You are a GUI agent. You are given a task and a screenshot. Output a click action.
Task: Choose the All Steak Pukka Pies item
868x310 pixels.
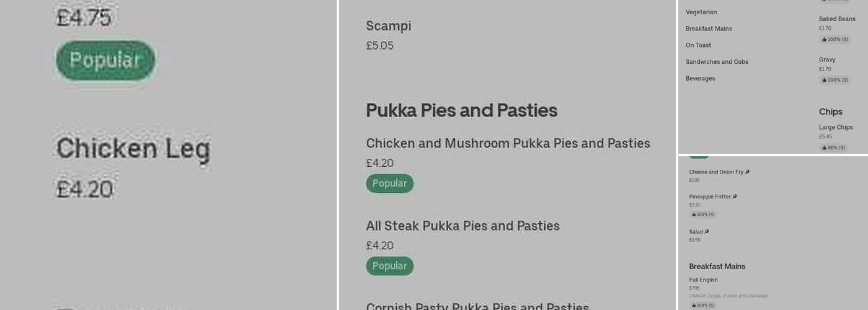tap(463, 226)
